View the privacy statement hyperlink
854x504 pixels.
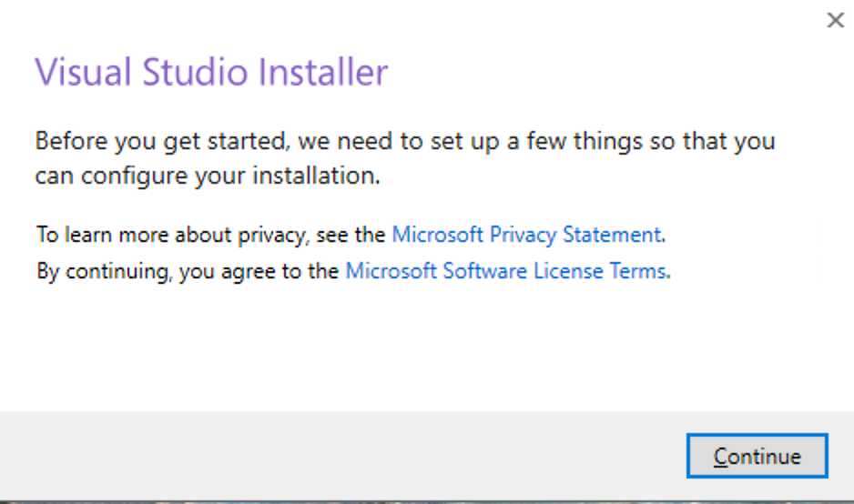click(526, 234)
